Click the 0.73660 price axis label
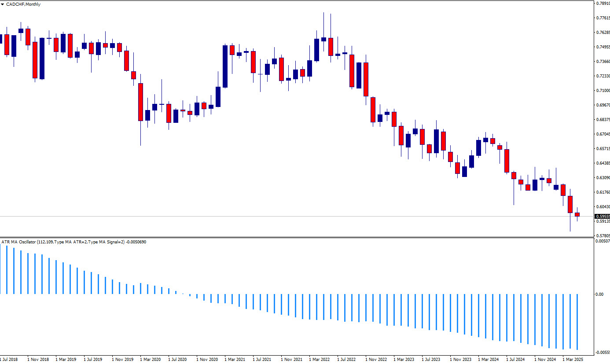Screen dimensions: 610x364 [602, 62]
